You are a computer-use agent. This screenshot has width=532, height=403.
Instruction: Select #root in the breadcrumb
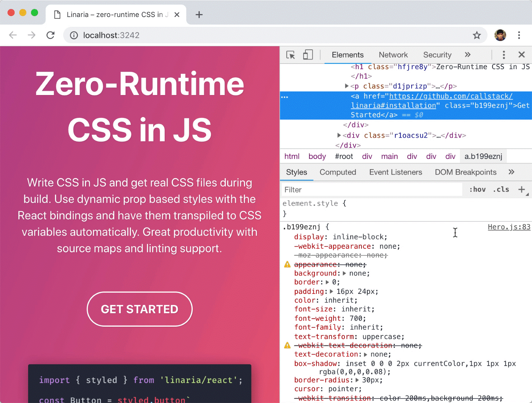344,156
